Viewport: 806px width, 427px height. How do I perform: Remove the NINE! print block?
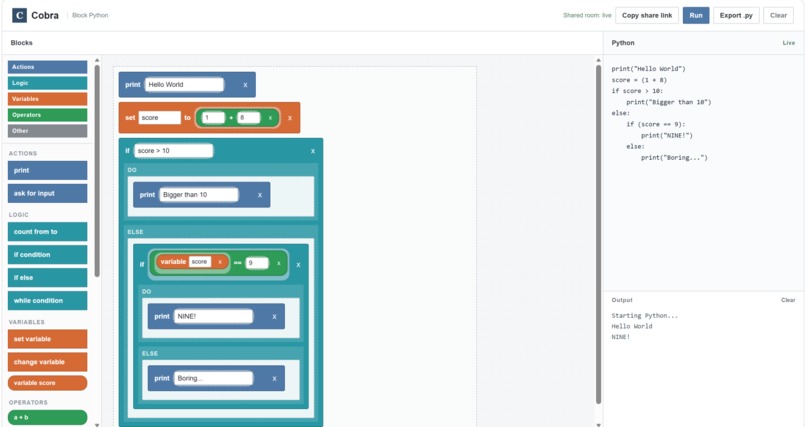click(274, 317)
